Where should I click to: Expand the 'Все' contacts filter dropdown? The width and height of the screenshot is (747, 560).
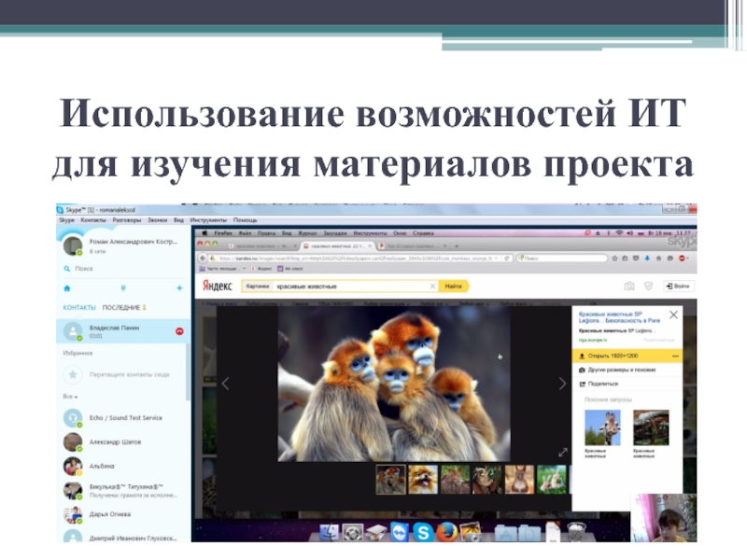coord(69,397)
